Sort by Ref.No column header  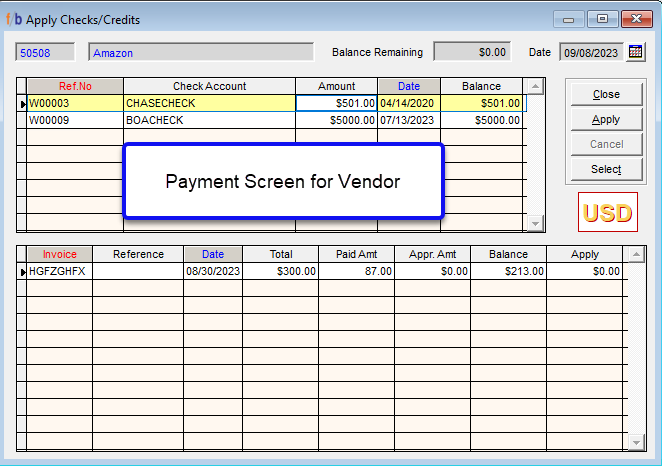tap(75, 86)
